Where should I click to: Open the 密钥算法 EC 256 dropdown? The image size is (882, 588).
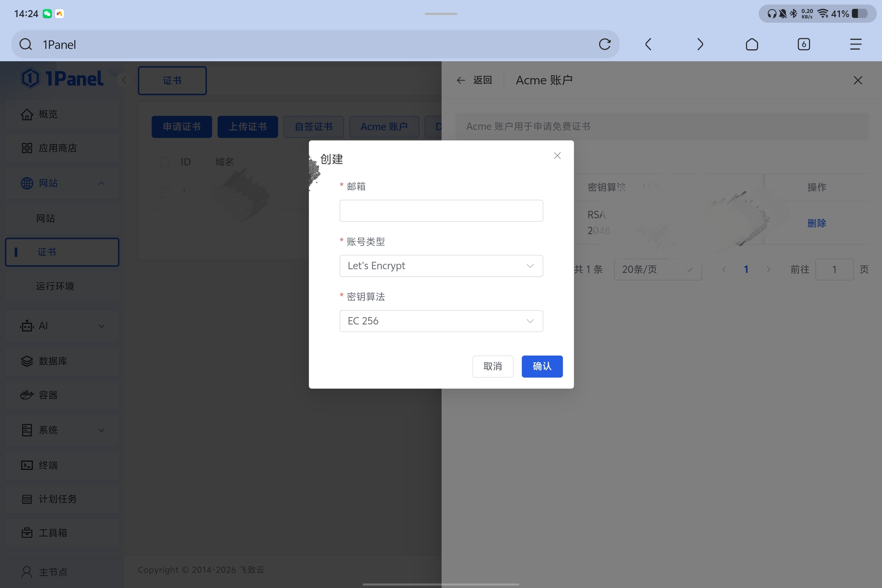click(x=441, y=321)
